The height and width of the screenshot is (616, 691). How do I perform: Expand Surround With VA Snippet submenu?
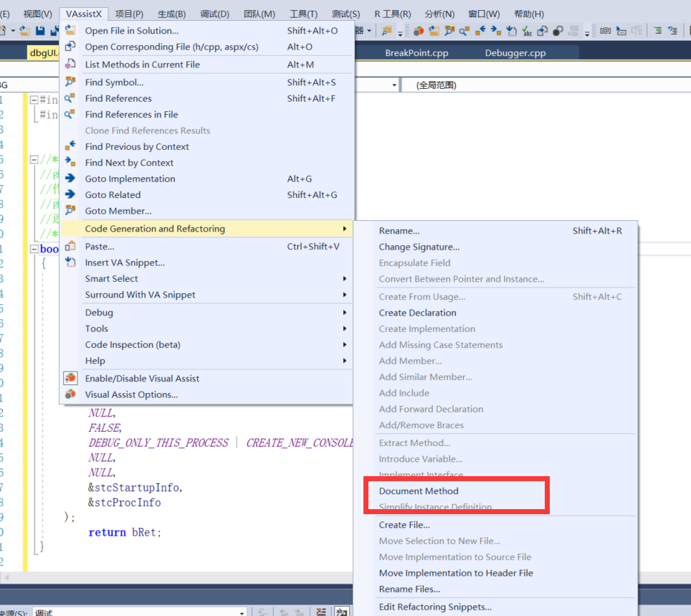pos(206,295)
